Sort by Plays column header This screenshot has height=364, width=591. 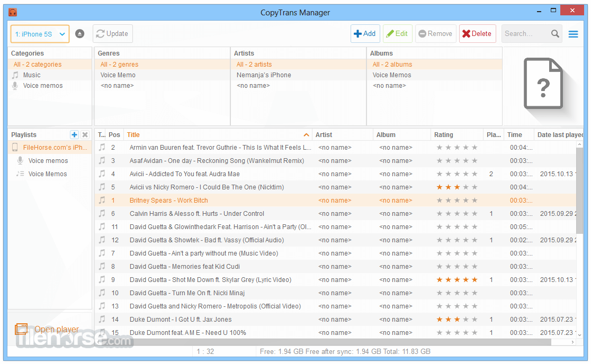494,135
